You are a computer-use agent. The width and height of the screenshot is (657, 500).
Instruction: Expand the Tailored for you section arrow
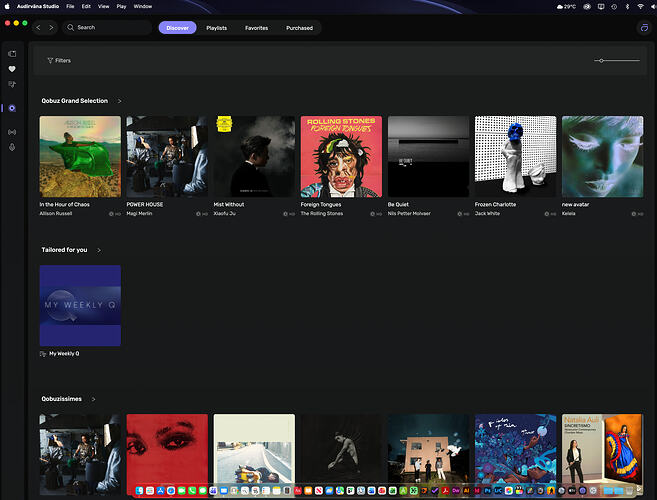99,250
